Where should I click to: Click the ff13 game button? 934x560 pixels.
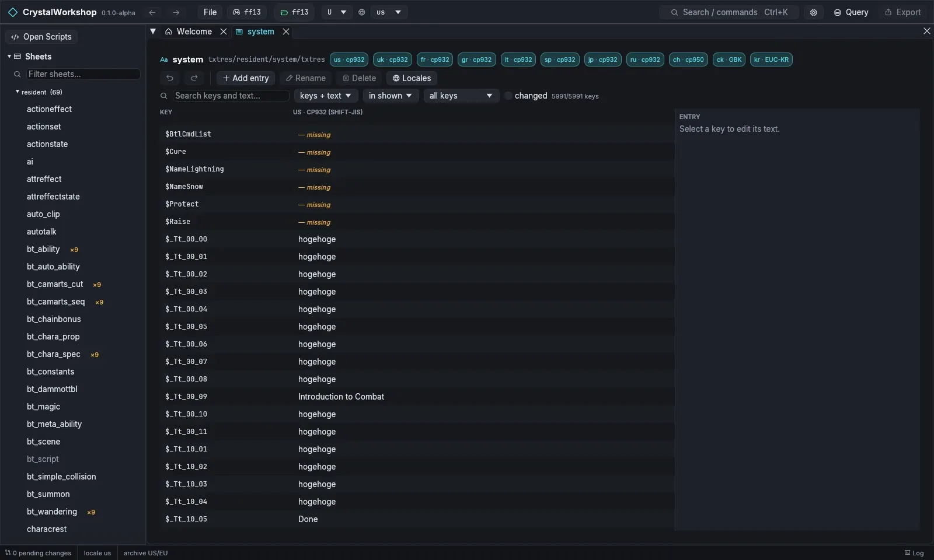(247, 12)
